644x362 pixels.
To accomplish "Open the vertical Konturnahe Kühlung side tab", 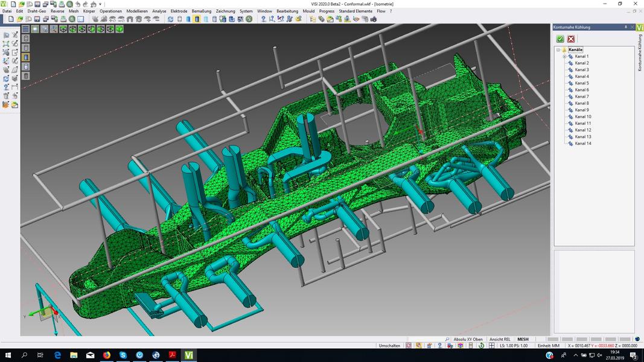I will [x=640, y=52].
